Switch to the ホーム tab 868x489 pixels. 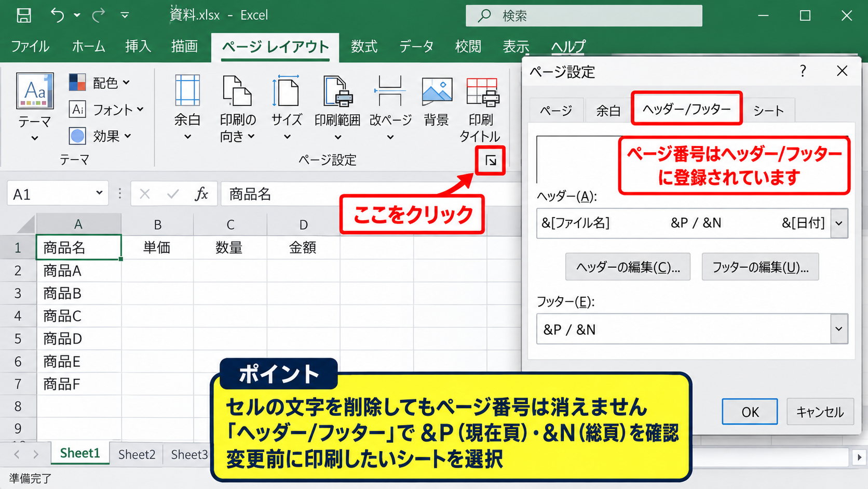[x=88, y=47]
